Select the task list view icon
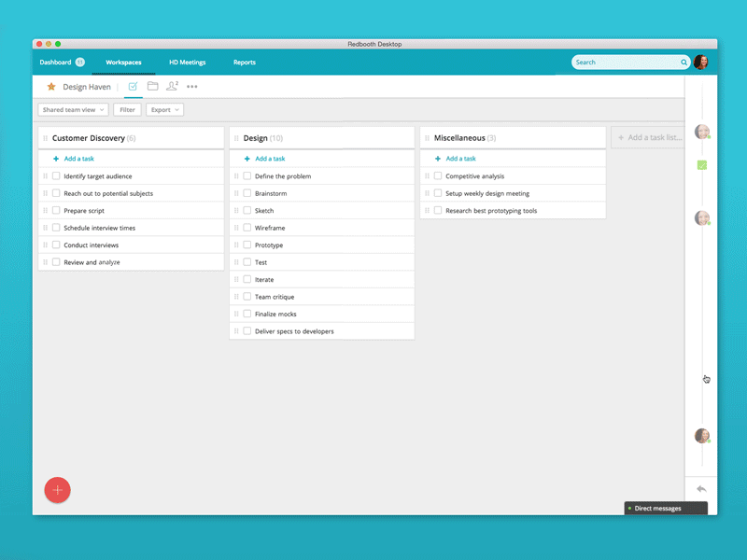This screenshot has height=560, width=747. [x=131, y=85]
